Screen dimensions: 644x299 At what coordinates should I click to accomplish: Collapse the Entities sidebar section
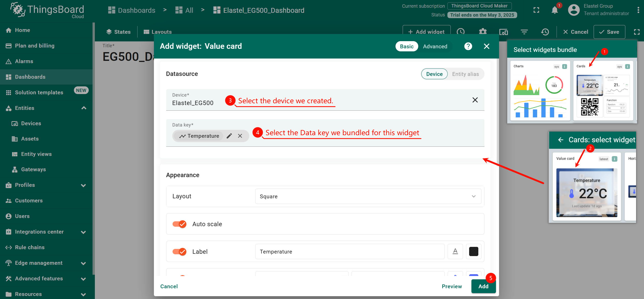click(x=84, y=108)
